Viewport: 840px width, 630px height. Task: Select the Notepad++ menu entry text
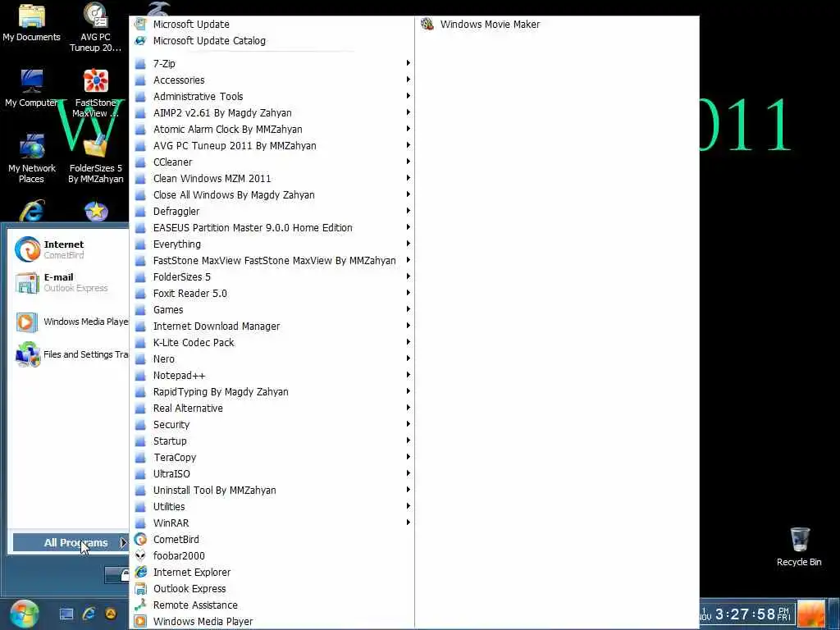click(x=179, y=376)
